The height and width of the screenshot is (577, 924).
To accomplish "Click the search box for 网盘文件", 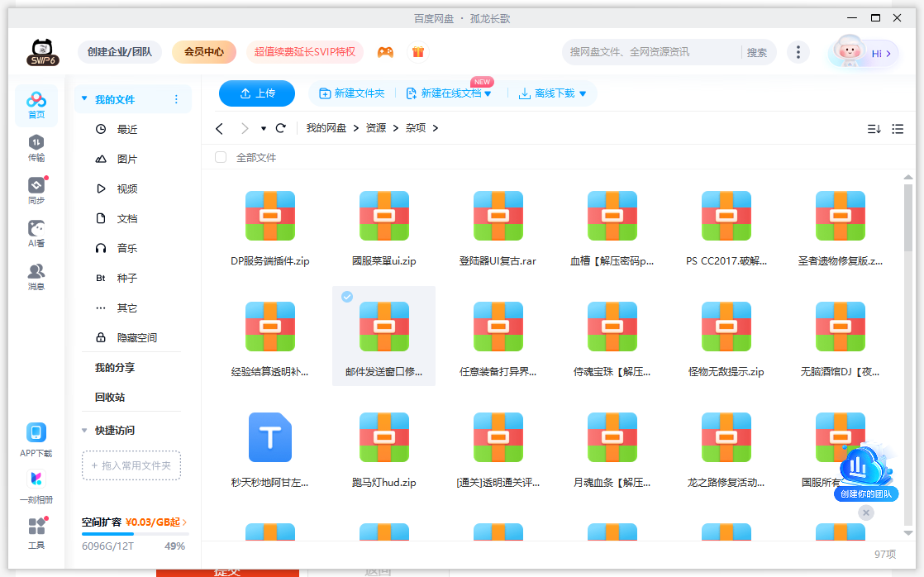I will [653, 52].
